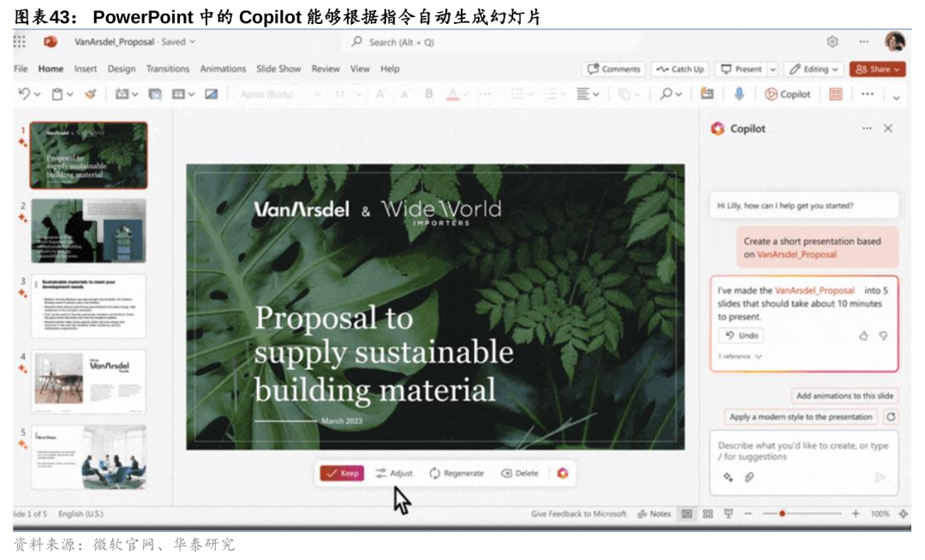The image size is (925, 560).
Task: Select the Format Painter brush icon
Action: [90, 93]
